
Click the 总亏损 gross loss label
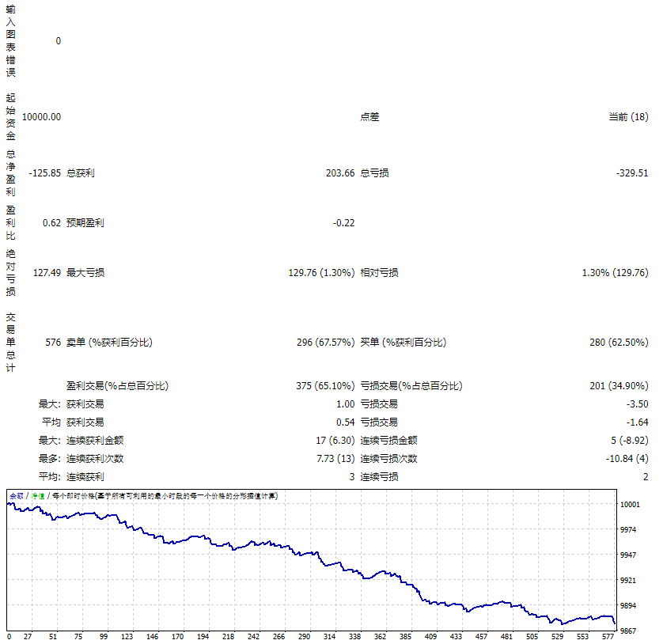coord(374,173)
